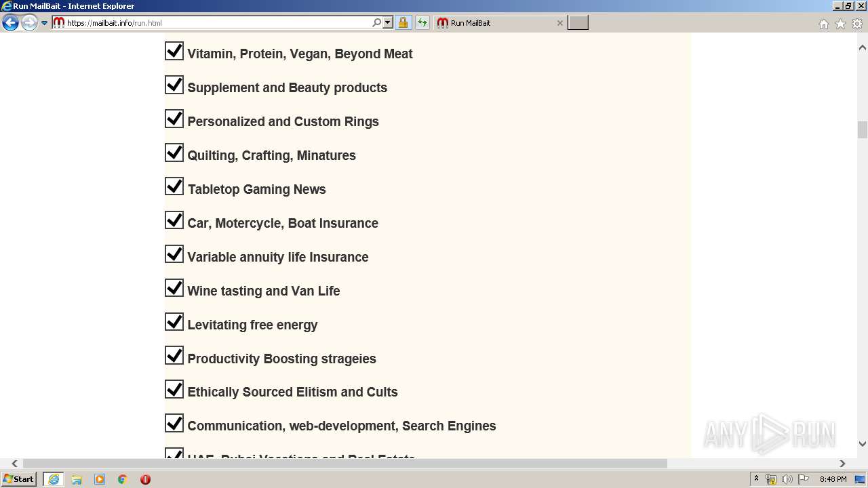Uncheck Car, Motercycle, Boat Insurance
This screenshot has height=488, width=868.
pos(174,220)
